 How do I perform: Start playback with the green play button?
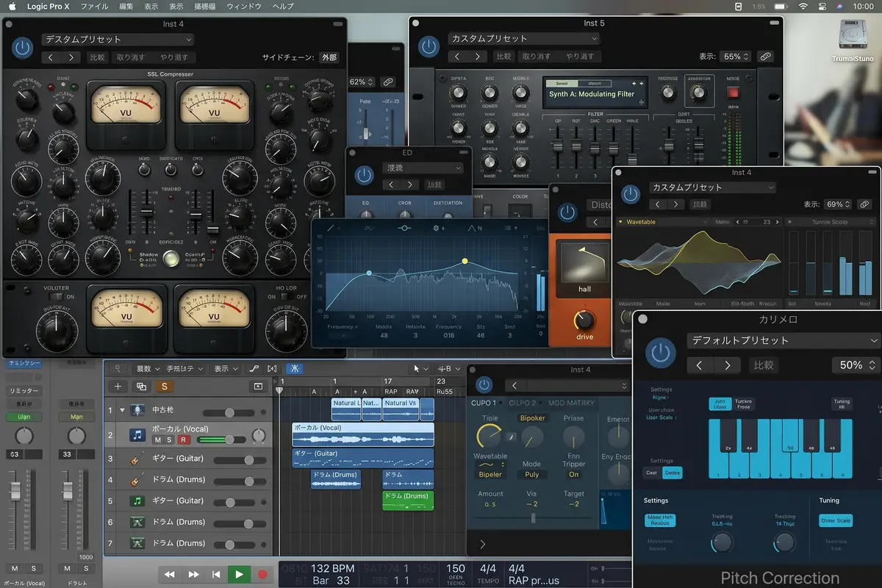pyautogui.click(x=238, y=575)
